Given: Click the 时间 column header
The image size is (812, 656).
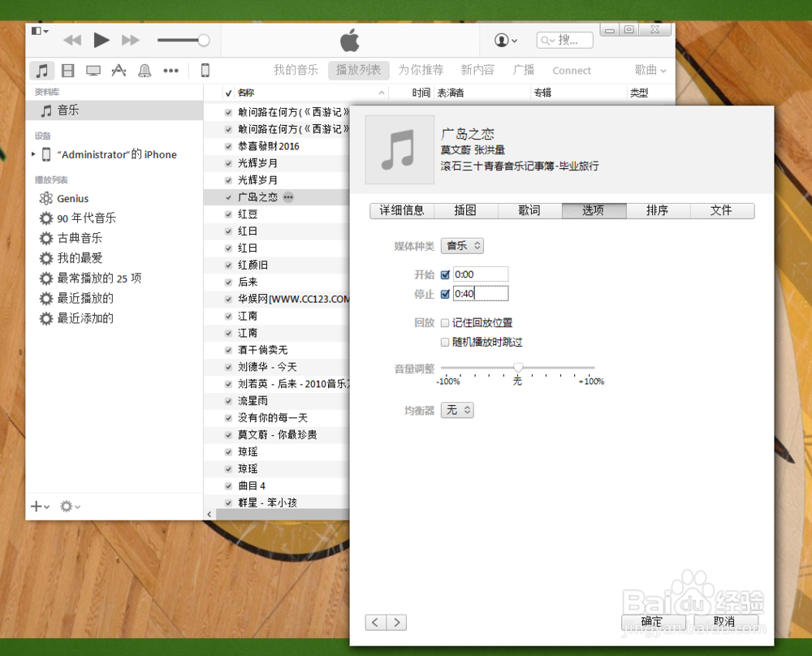Looking at the screenshot, I should pyautogui.click(x=421, y=93).
